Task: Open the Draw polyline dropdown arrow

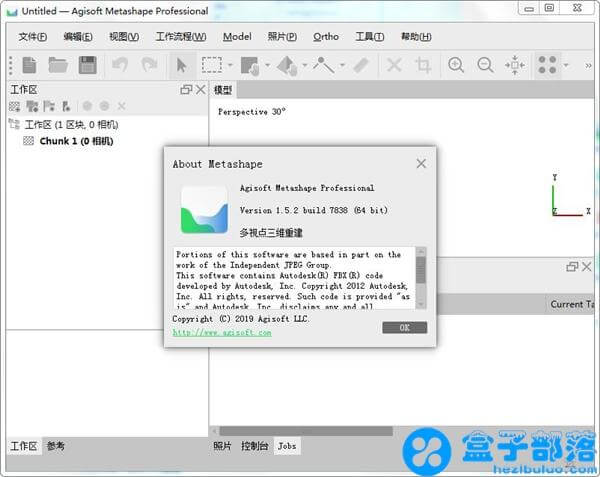Action: tap(342, 65)
